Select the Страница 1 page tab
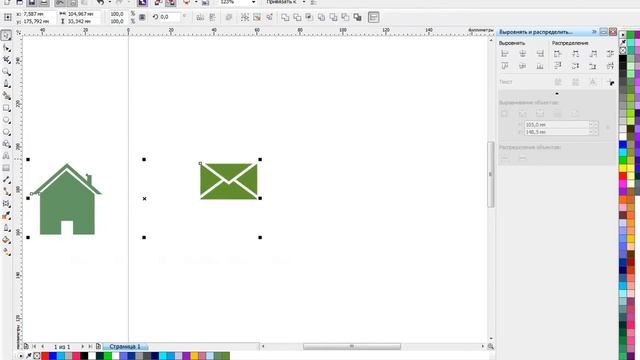The image size is (640, 360). [x=125, y=347]
